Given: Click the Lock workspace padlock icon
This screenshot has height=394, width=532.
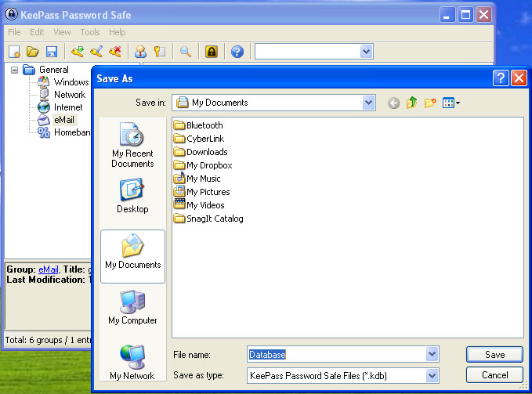Looking at the screenshot, I should [212, 52].
